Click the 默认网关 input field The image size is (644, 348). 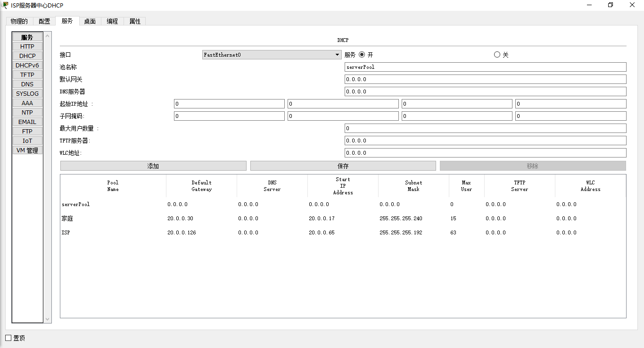coord(486,79)
